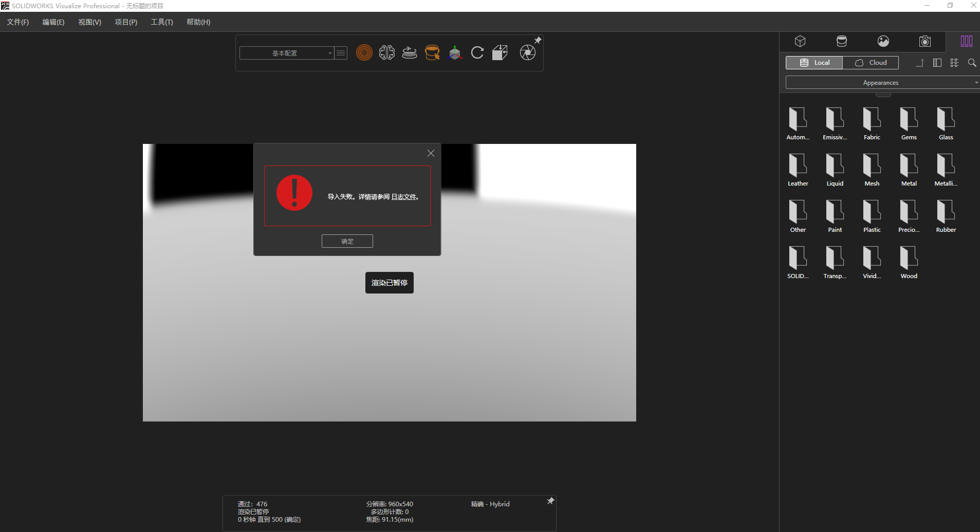Image resolution: width=980 pixels, height=532 pixels.
Task: Click the 渲染已暂停 render paused overlay
Action: [x=390, y=283]
